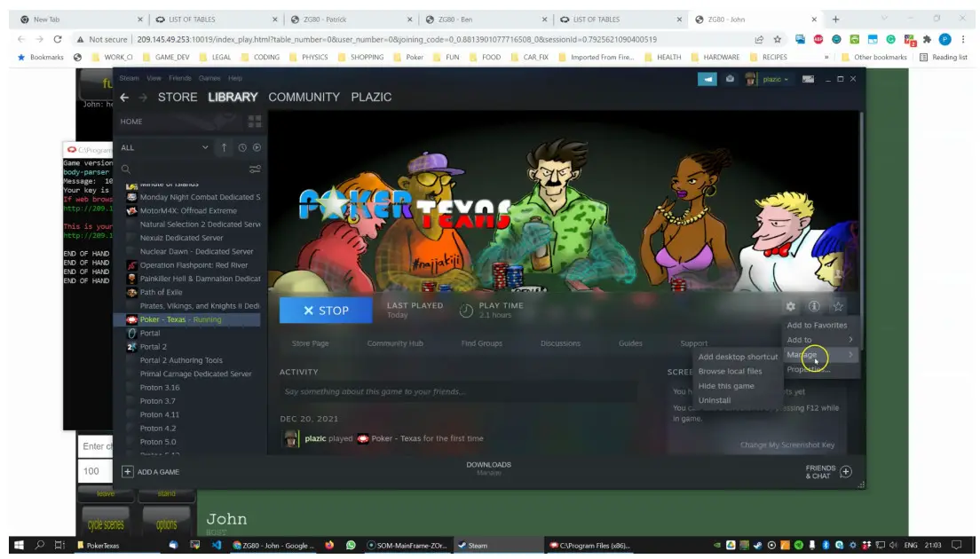Select Path of Exile in library list
This screenshot has width=980, height=559.
click(x=161, y=292)
